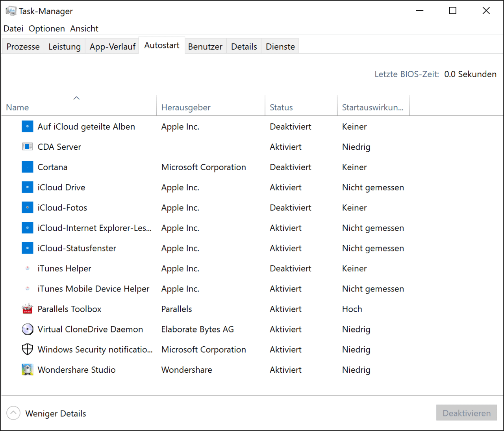The image size is (504, 431).
Task: Click the Auf iCloud geteilte Alben icon
Action: (27, 126)
